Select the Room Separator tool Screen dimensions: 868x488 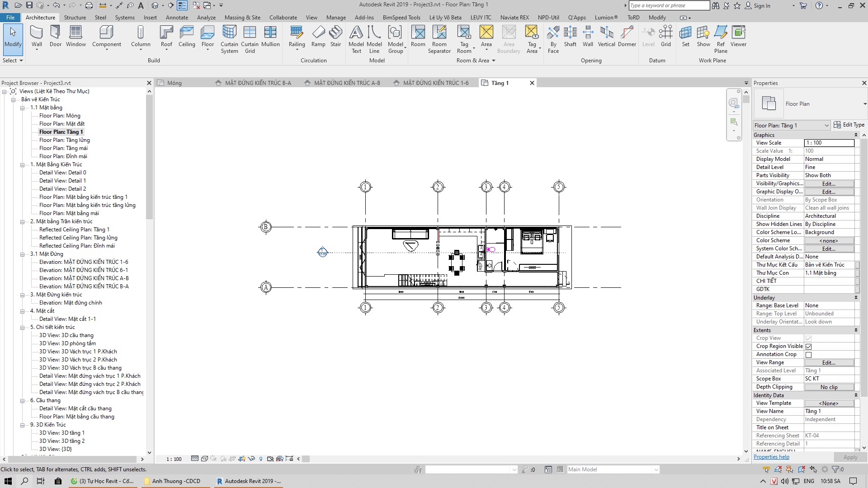[439, 38]
